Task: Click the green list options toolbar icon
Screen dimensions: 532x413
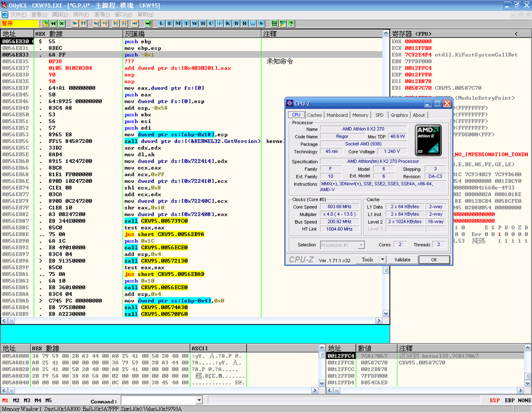Action: [x=274, y=23]
